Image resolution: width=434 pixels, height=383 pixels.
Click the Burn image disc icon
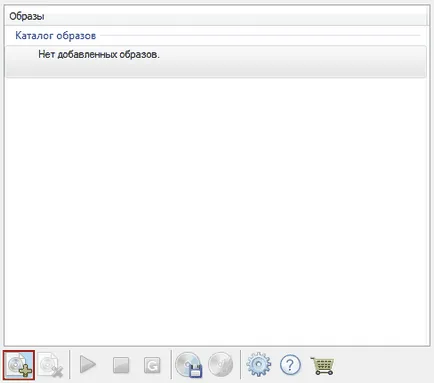[220, 365]
